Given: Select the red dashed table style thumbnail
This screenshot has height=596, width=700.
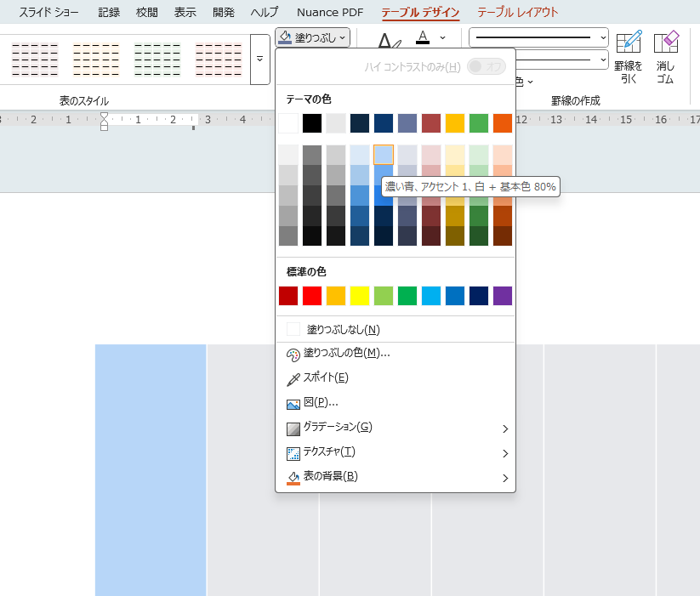Looking at the screenshot, I should click(219, 60).
